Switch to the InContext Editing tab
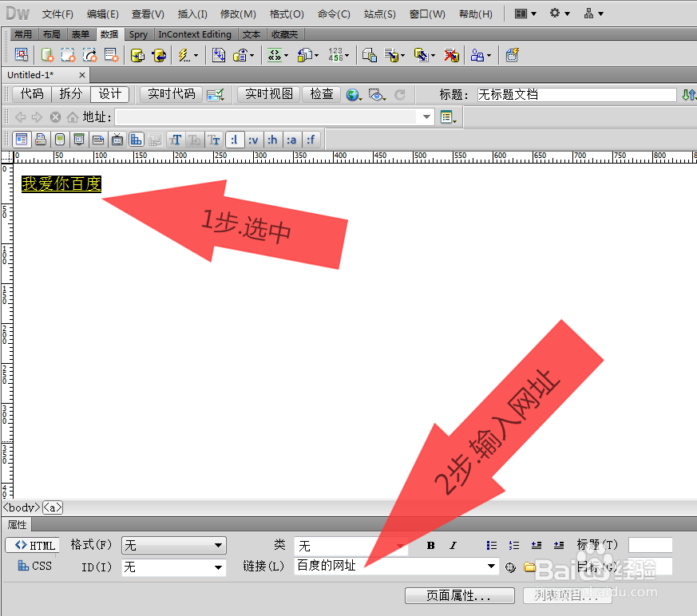This screenshot has height=616, width=697. point(195,34)
